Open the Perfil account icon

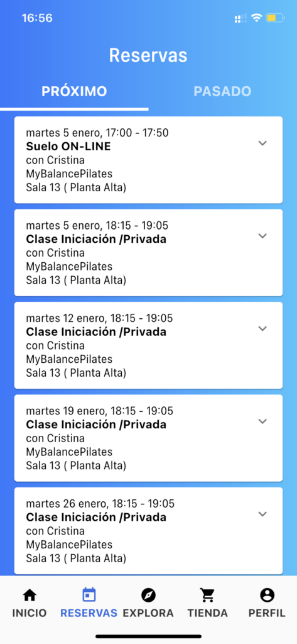267,595
